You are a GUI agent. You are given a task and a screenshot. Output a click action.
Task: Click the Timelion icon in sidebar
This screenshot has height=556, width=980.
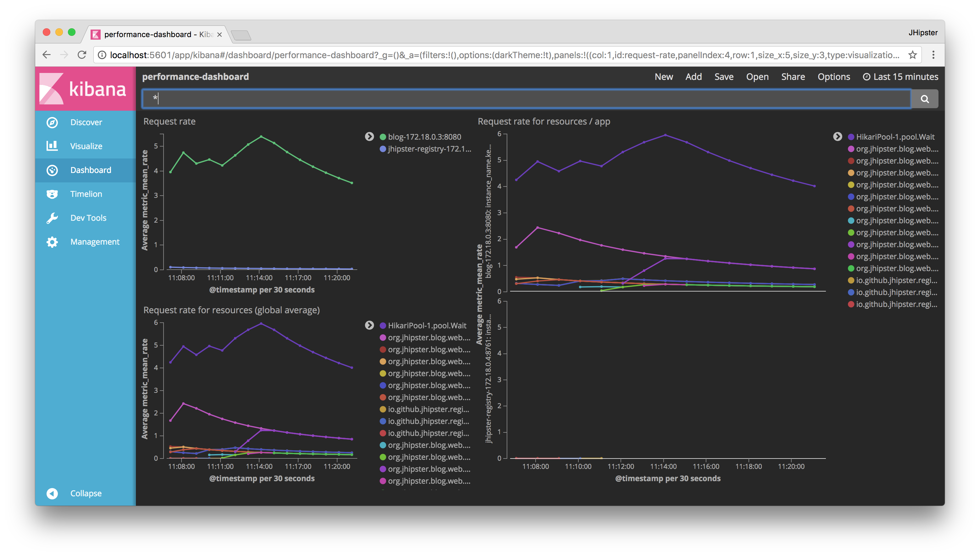[54, 193]
